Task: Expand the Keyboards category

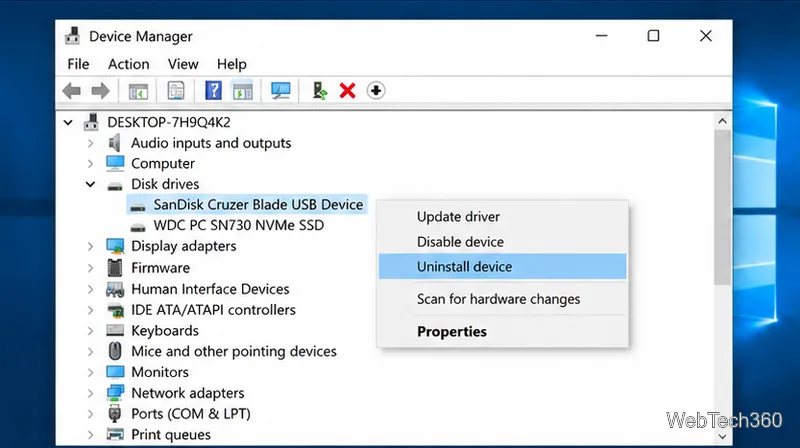Action: tap(90, 331)
